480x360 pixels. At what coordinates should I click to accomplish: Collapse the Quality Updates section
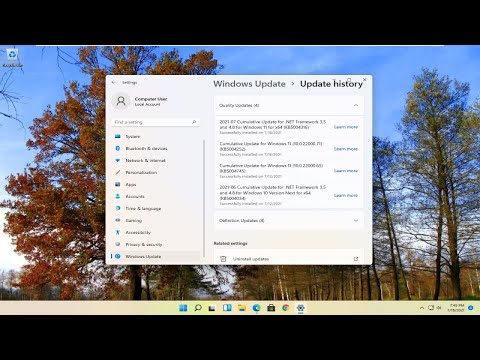tap(289, 105)
